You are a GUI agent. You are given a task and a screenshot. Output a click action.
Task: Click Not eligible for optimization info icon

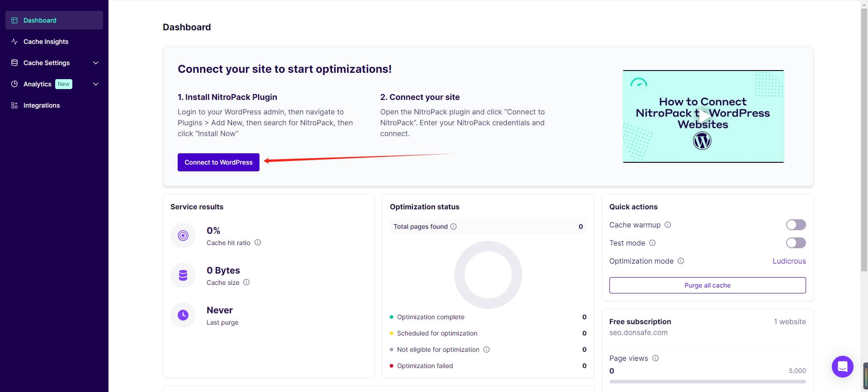point(486,349)
